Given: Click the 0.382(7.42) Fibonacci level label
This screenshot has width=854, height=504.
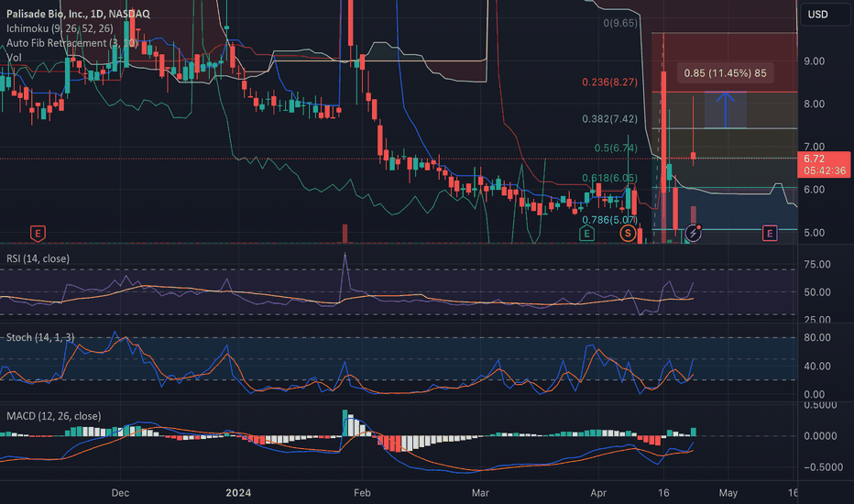Looking at the screenshot, I should 609,119.
